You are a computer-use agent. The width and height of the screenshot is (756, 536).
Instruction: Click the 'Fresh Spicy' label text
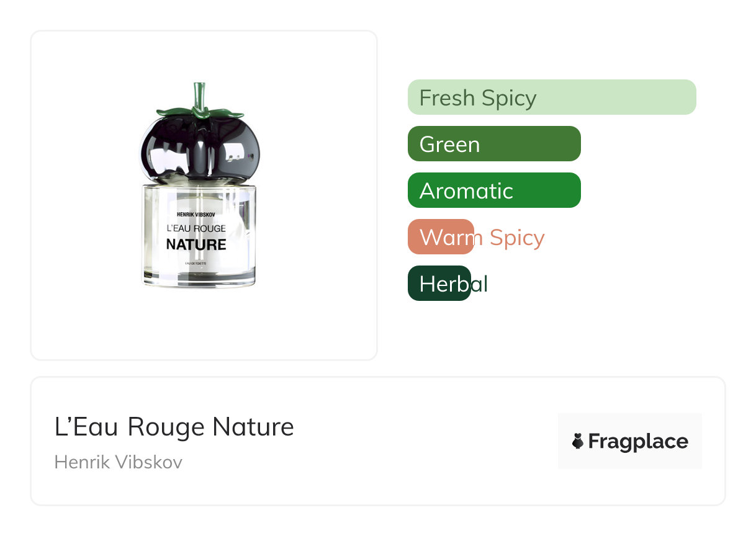[x=478, y=97]
